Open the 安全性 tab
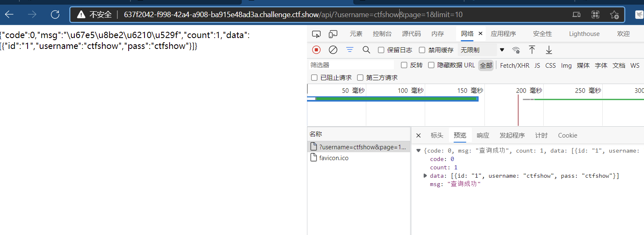Image resolution: width=644 pixels, height=235 pixels. (x=543, y=34)
